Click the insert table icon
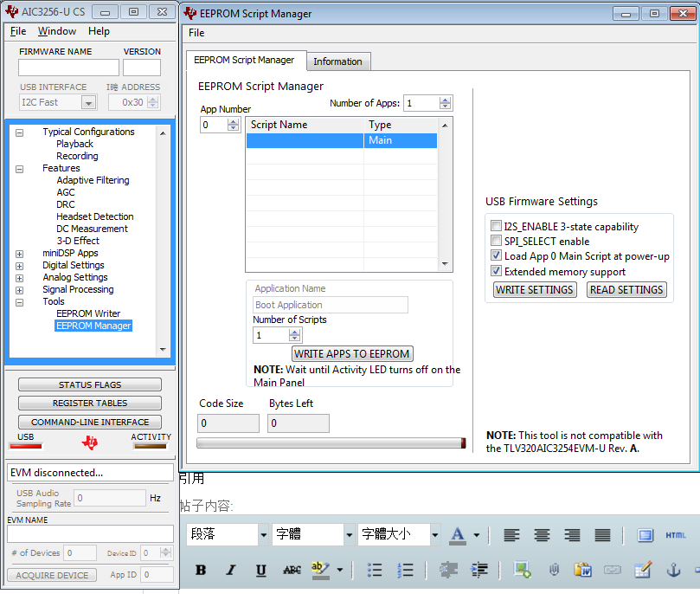 [643, 570]
